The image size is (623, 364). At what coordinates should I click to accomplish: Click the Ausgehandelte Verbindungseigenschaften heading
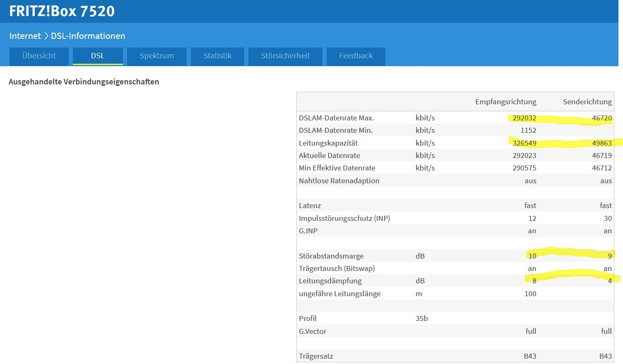click(x=84, y=81)
